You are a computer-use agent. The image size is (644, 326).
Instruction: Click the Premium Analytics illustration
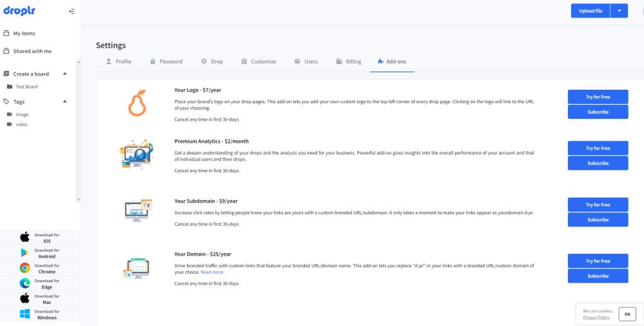point(137,154)
